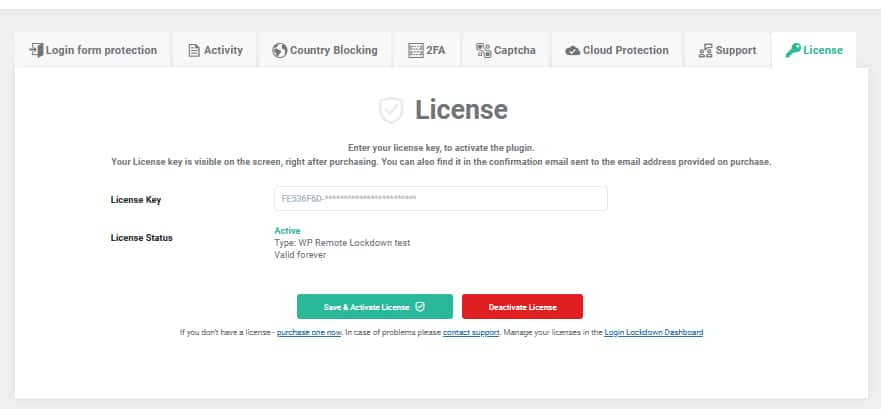The image size is (881, 409).
Task: Click the Active status text
Action: tap(287, 230)
